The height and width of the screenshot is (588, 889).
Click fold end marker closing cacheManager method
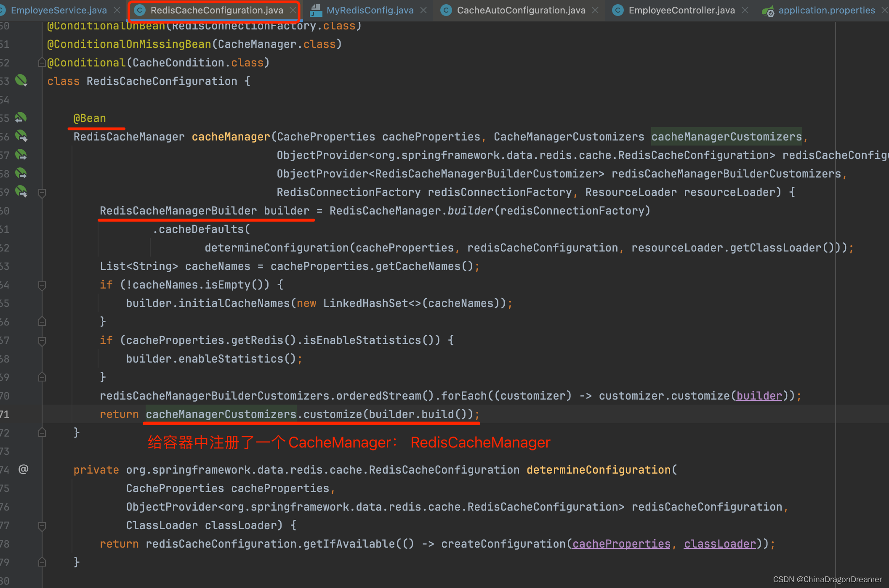click(42, 433)
